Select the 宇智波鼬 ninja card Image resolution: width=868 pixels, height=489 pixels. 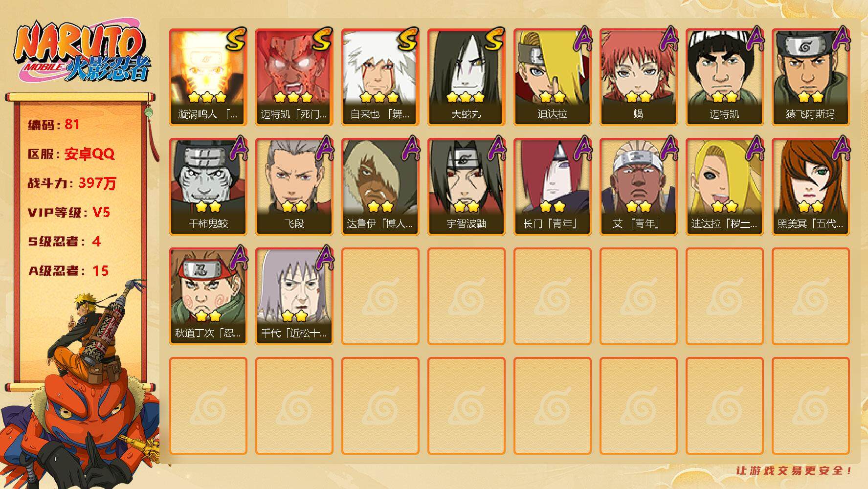466,187
